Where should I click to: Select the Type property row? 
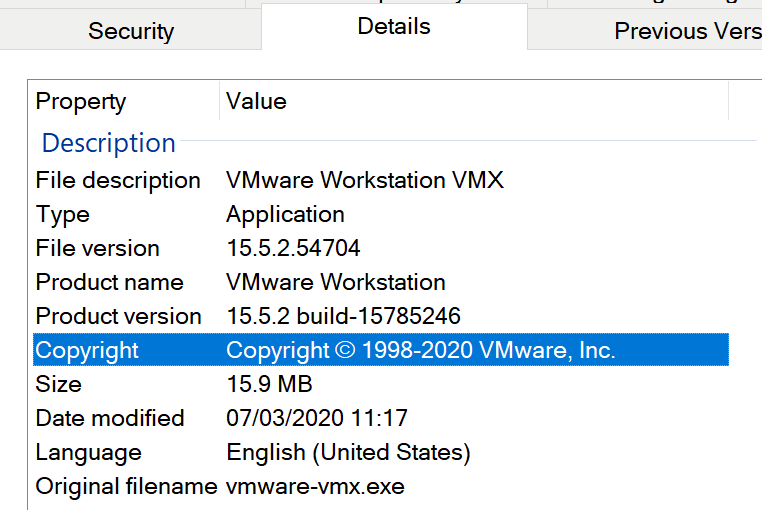(x=63, y=214)
